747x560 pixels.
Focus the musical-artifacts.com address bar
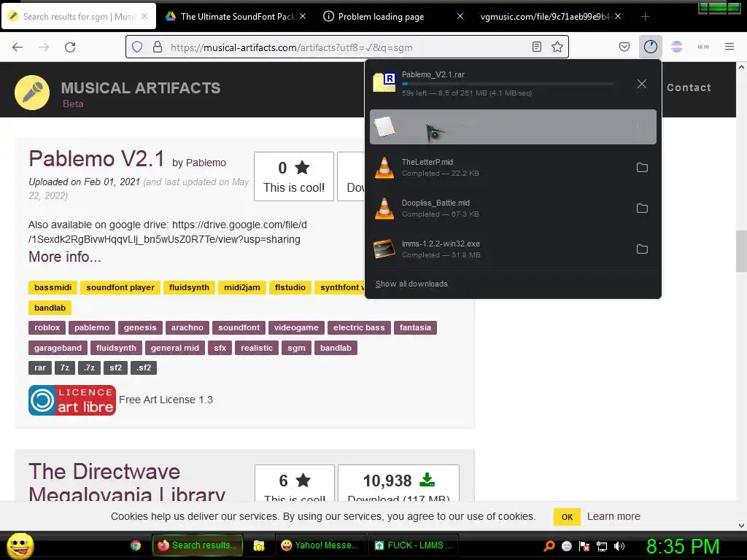(x=348, y=47)
